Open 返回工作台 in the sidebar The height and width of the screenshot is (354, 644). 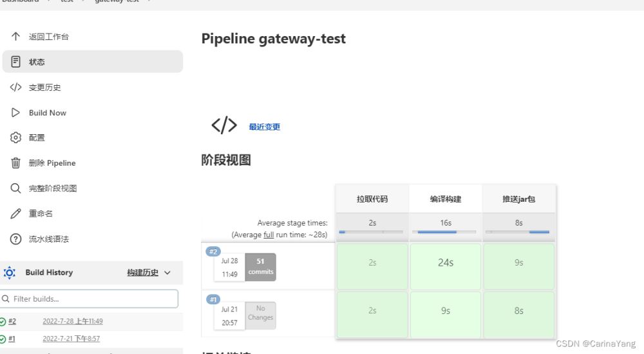(x=49, y=37)
